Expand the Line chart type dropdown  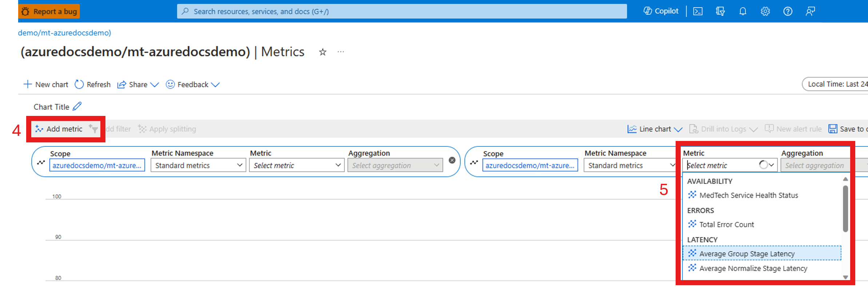(655, 129)
